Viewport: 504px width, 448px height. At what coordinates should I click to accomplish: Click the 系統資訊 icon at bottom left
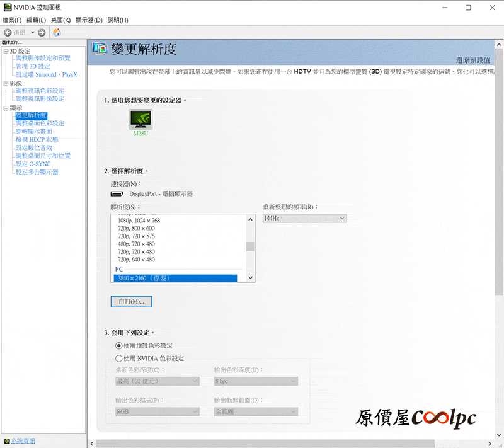(7, 441)
